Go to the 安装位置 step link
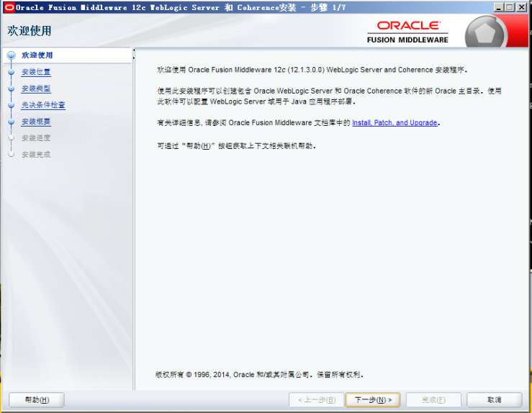This screenshot has width=532, height=413. (36, 72)
